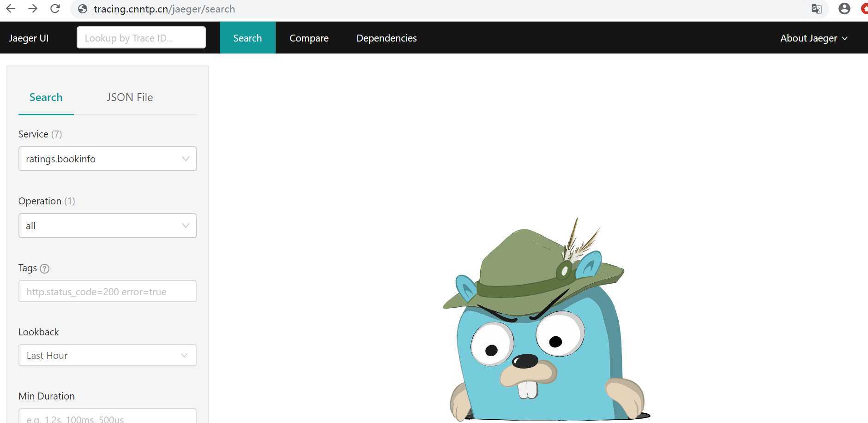This screenshot has width=868, height=423.
Task: Click the browser forward arrow
Action: (32, 9)
